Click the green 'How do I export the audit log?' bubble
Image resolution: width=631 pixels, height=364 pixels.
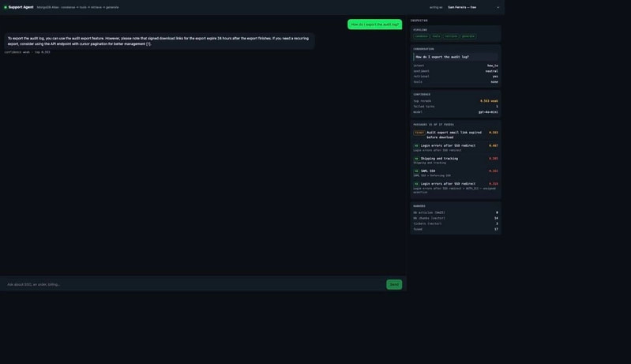click(374, 24)
